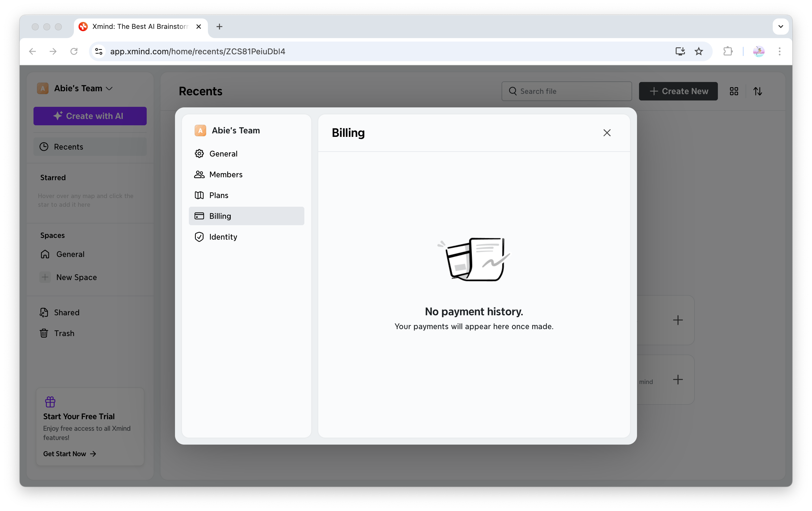Click the Start Your Free Trial title

[x=79, y=416]
